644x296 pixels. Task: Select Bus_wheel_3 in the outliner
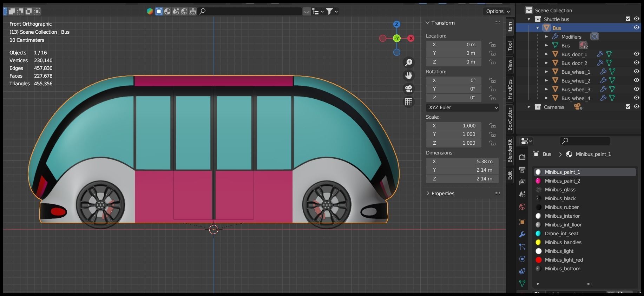click(x=576, y=90)
